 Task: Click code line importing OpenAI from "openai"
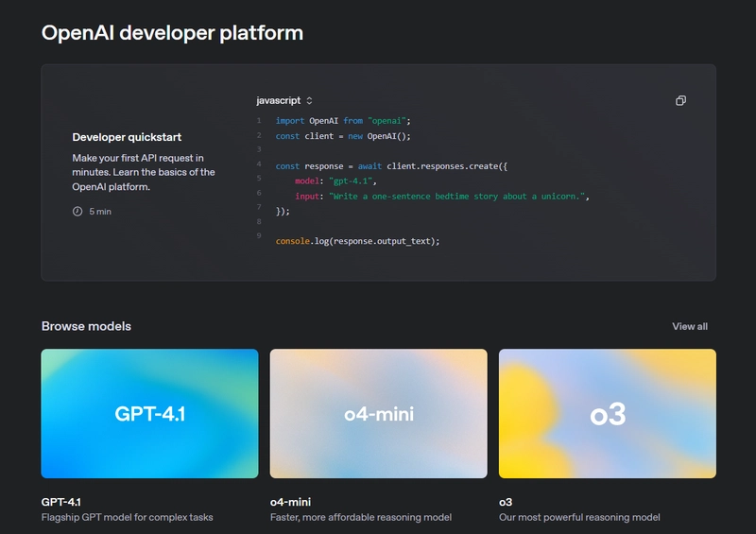click(x=343, y=121)
